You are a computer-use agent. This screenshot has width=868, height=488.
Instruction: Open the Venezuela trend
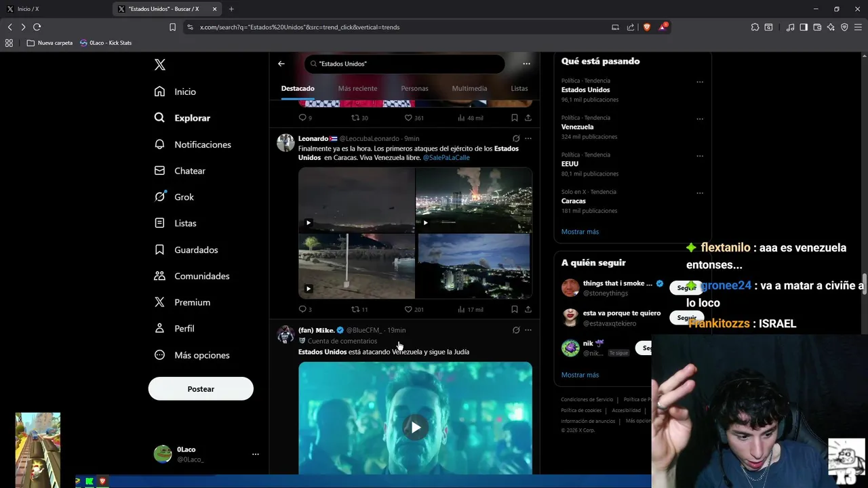click(577, 127)
